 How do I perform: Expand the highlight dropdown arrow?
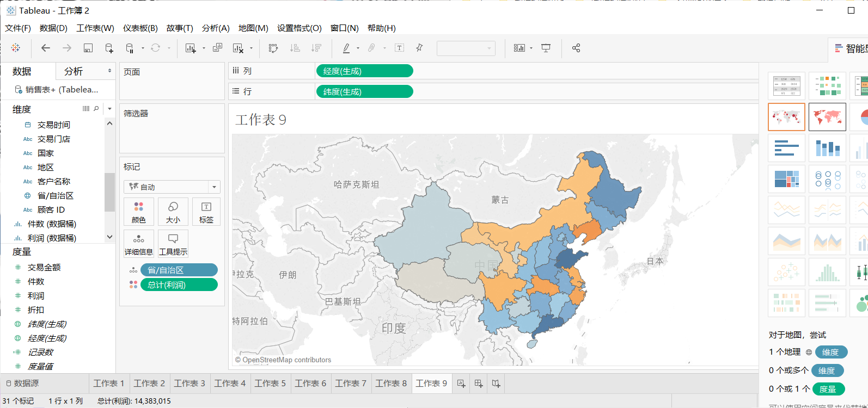pos(358,48)
